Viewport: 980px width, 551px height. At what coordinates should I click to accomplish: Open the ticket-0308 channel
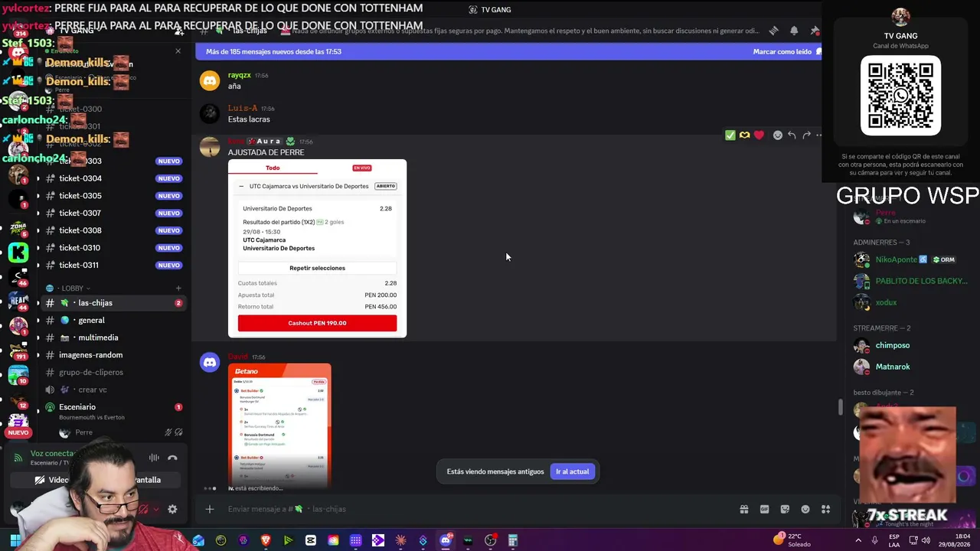[x=113, y=230]
